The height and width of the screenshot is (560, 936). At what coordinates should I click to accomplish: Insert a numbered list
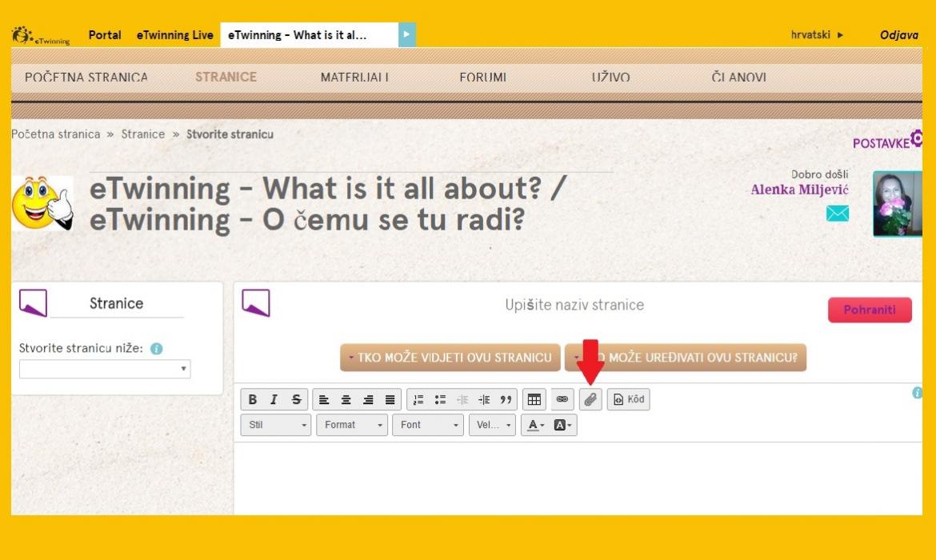coord(418,400)
